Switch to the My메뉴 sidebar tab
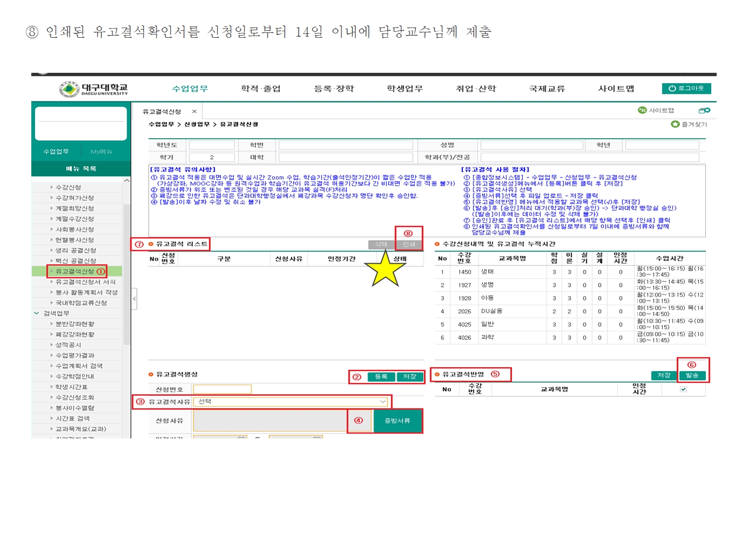The image size is (756, 535). [101, 152]
